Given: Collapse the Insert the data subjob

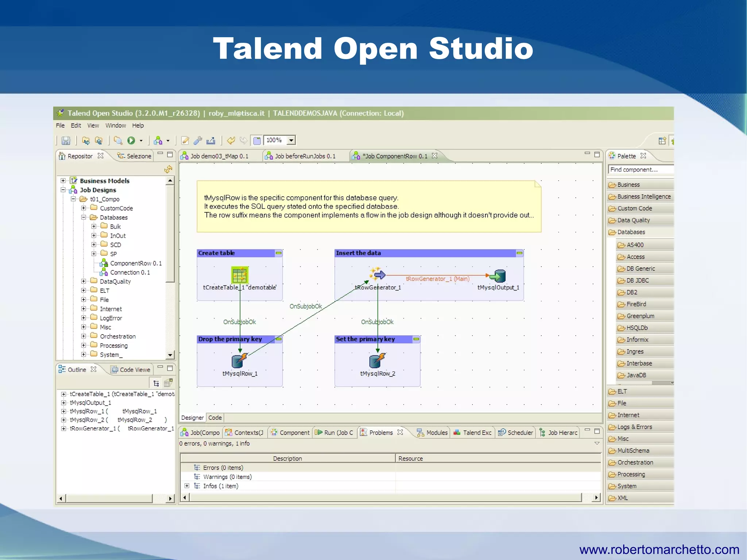Looking at the screenshot, I should [x=519, y=253].
